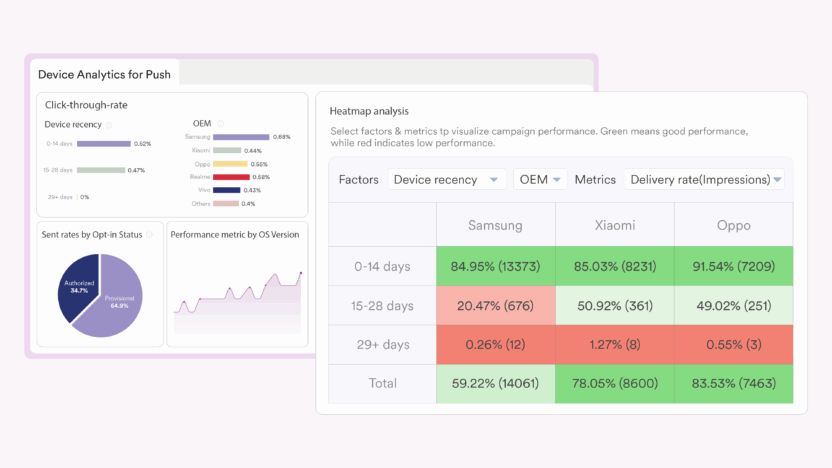Click the Samsung 15-28 days heatmap cell

point(495,305)
